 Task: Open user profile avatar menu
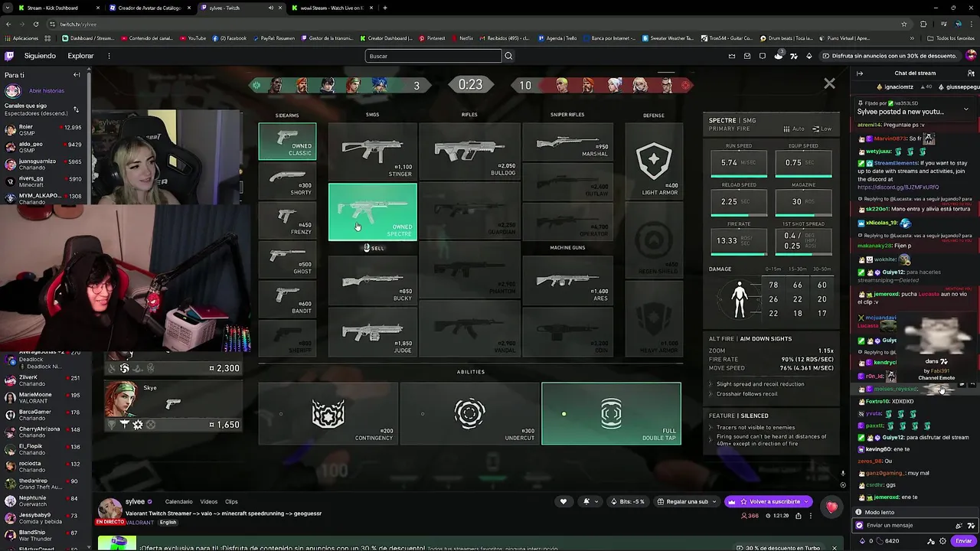pos(971,56)
